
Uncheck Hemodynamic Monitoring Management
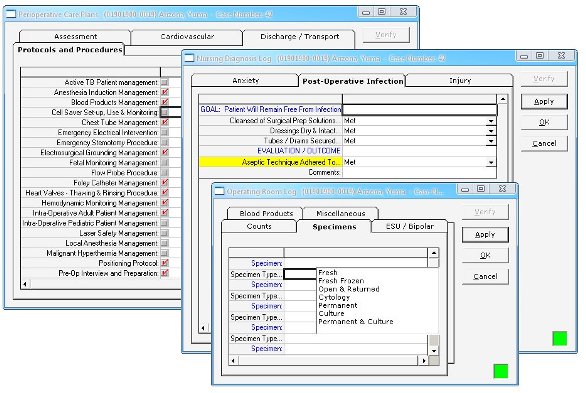[165, 203]
